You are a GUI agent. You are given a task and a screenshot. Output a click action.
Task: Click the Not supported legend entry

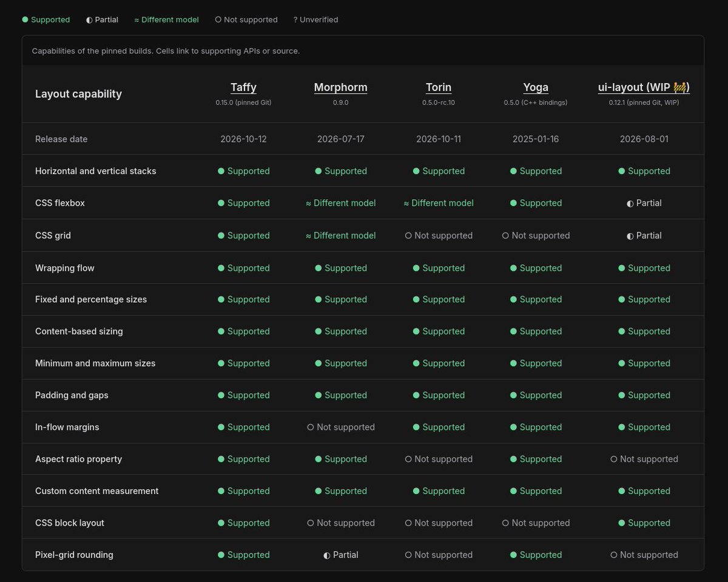[x=246, y=19]
